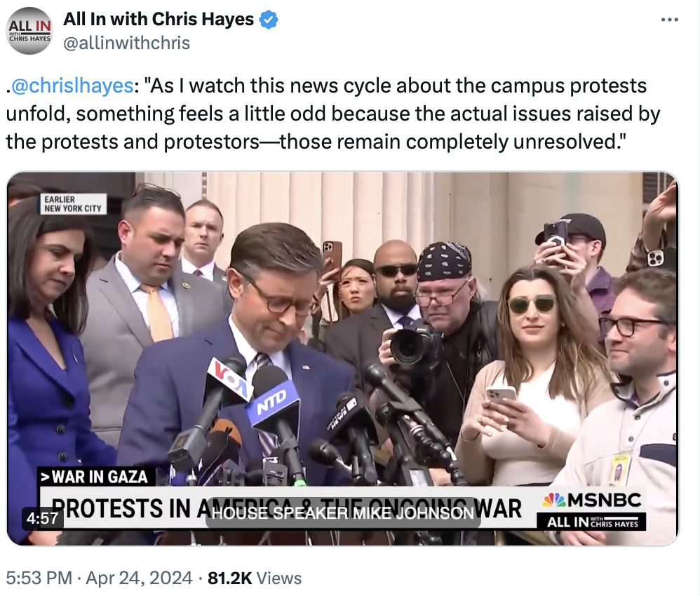Click the Earlier New York City label
This screenshot has width=700, height=596.
click(x=73, y=204)
